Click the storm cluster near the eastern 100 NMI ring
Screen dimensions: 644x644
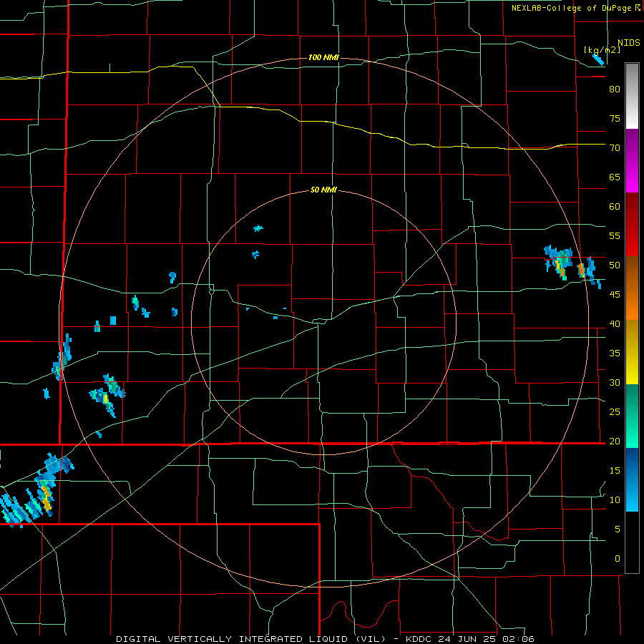(572, 265)
